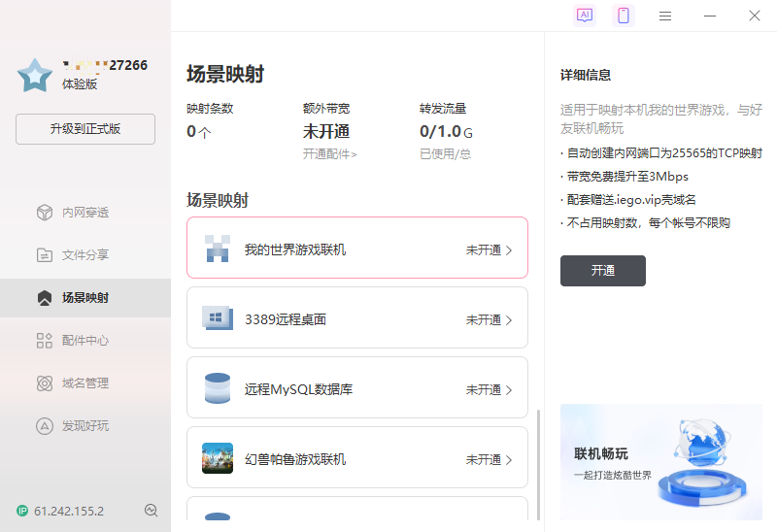Go to 配件中心 in sidebar
The image size is (777, 532).
click(84, 341)
